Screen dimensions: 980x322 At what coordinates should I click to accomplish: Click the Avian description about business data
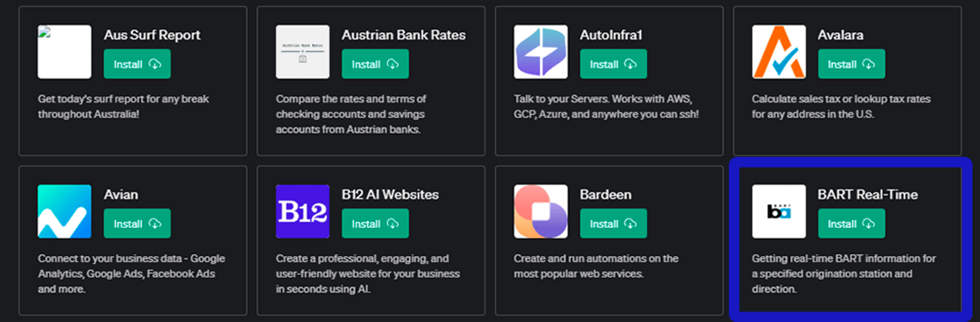pyautogui.click(x=131, y=274)
